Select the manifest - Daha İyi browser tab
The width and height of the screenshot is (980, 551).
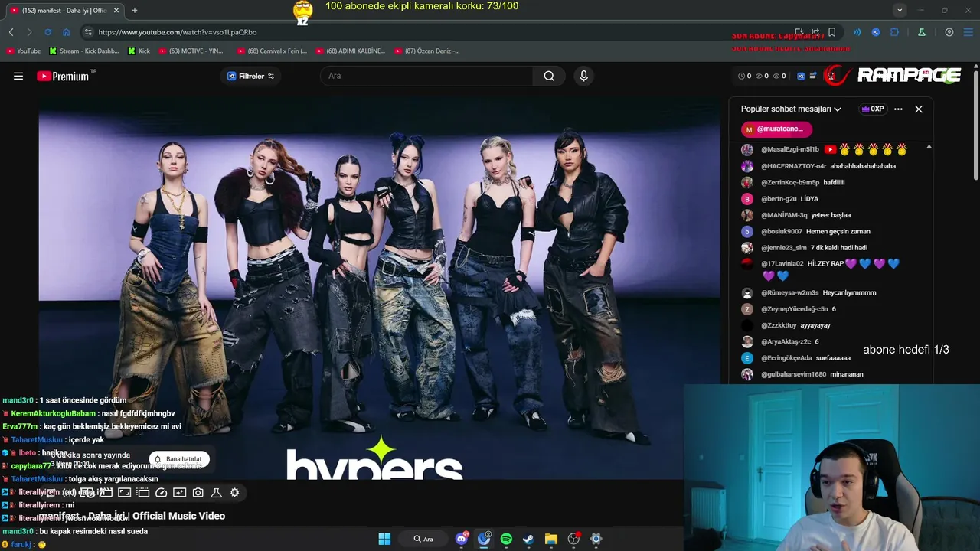pyautogui.click(x=64, y=10)
